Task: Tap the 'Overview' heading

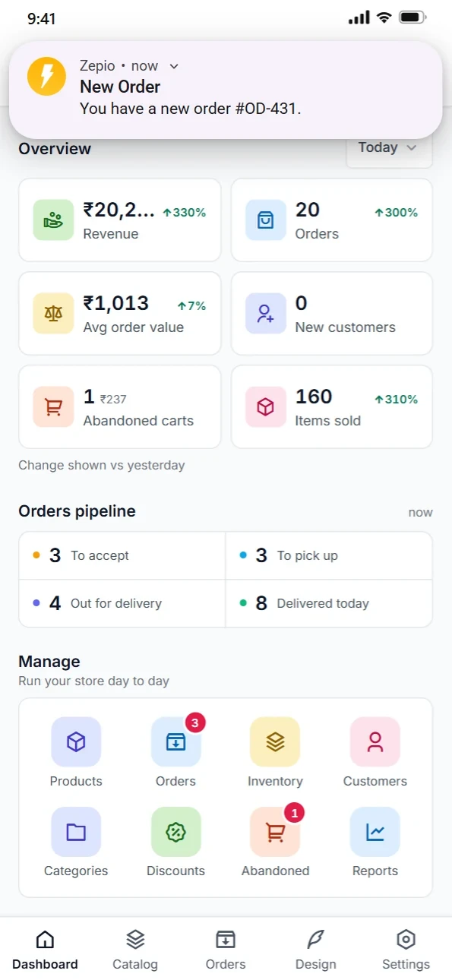Action: pos(55,149)
